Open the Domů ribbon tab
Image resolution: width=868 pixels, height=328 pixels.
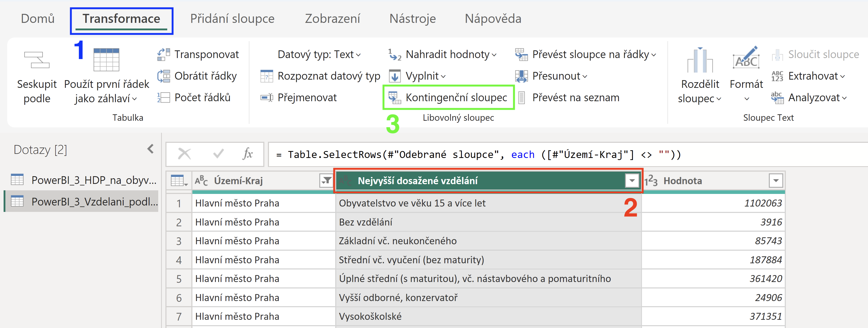point(38,18)
